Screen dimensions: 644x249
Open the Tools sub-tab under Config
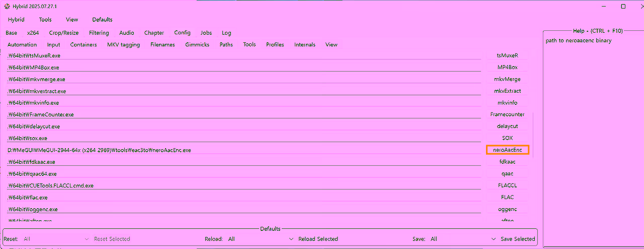[250, 45]
